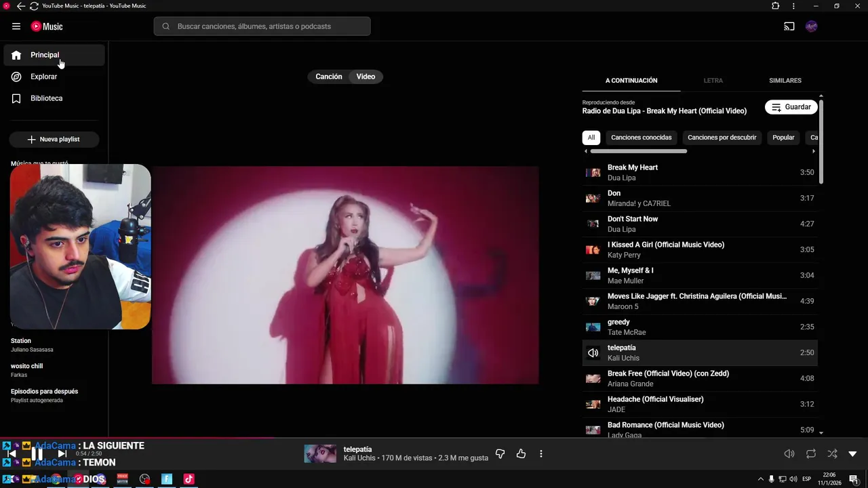Click the microphone tray icon
Viewport: 868px width, 488px height.
tap(771, 479)
